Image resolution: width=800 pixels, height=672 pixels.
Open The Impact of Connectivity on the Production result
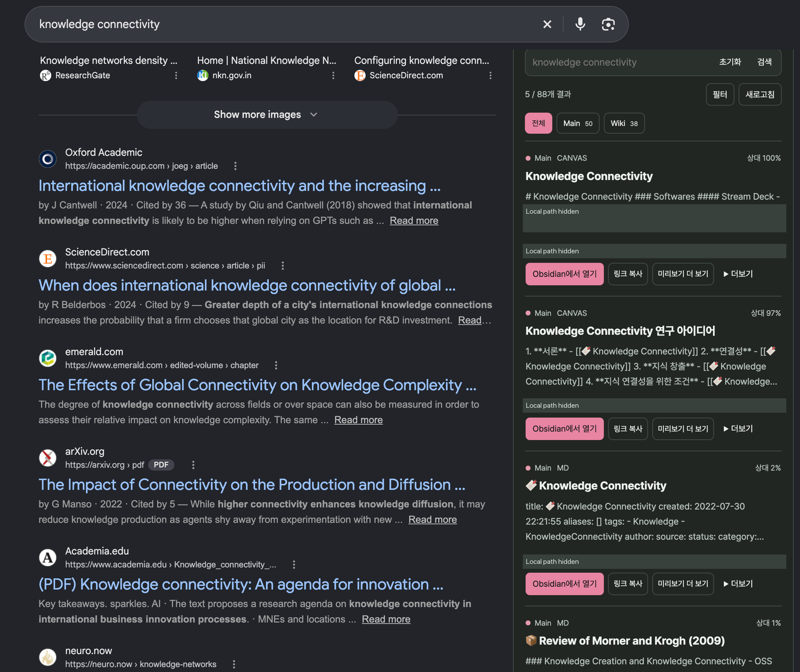(252, 485)
